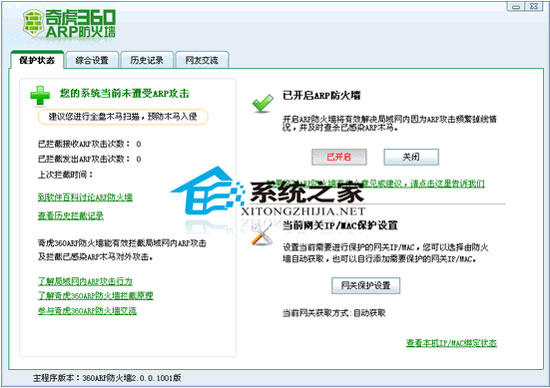Close the ARP firewall window

coord(534,7)
